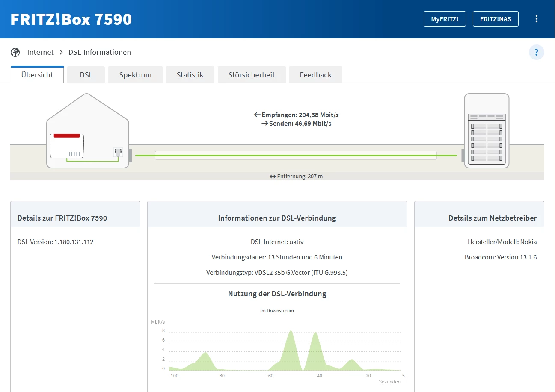The image size is (555, 392).
Task: Click the green DSL line connection bar
Action: coord(296,156)
